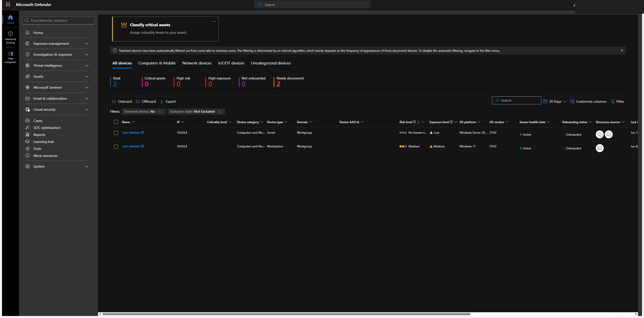Switch to Computers & Mobile tab
The image size is (644, 318).
click(157, 63)
